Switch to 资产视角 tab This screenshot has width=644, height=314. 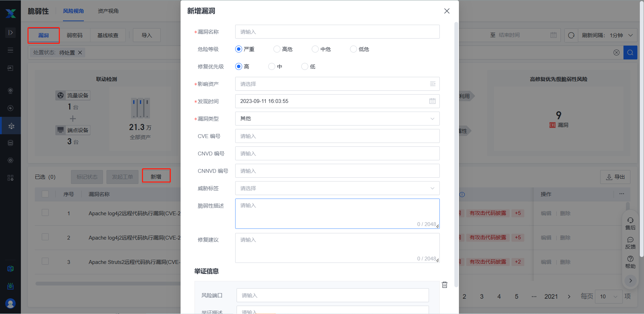108,11
